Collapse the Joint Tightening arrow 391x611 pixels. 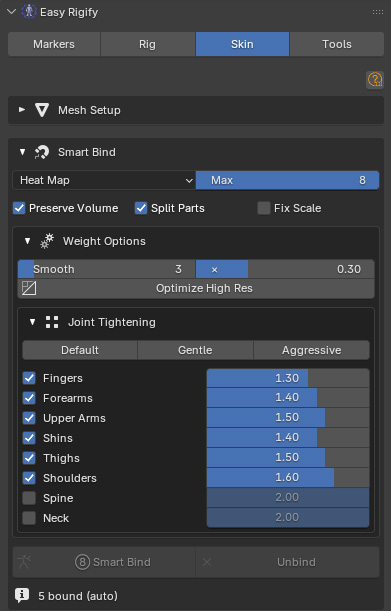[x=32, y=322]
